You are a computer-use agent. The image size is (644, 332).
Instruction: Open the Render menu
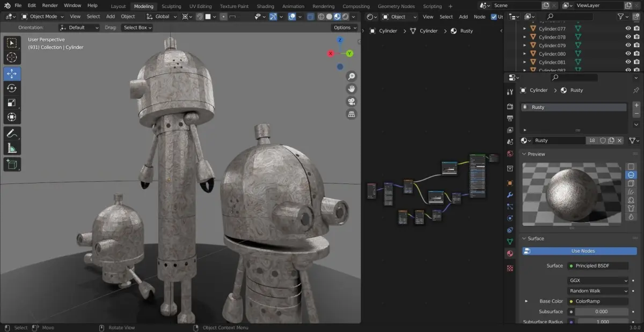50,5
